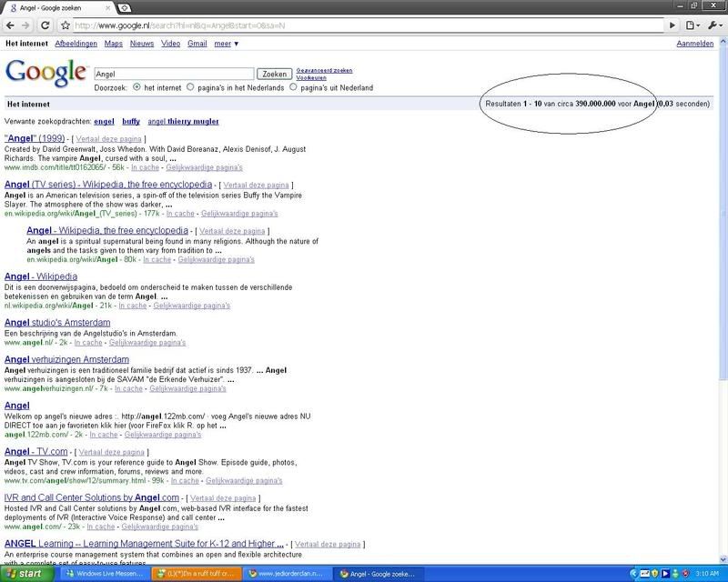Click the address bar showing www.google.nl
The image size is (728, 582).
tap(369, 25)
